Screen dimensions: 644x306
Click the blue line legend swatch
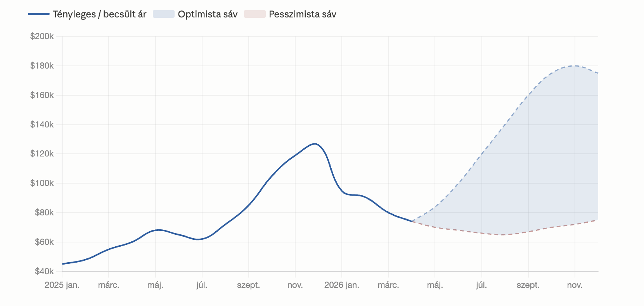coord(39,14)
